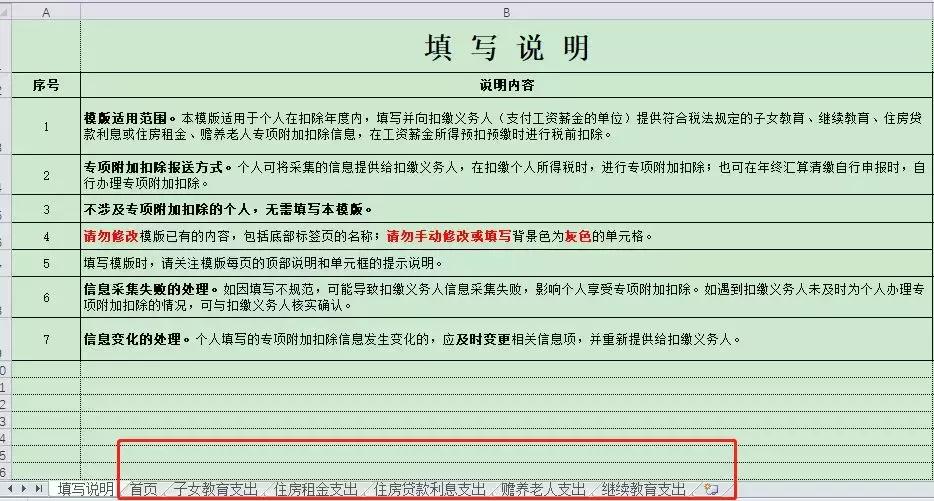Select the 填写说明 title cell
934x501 pixels.
506,46
